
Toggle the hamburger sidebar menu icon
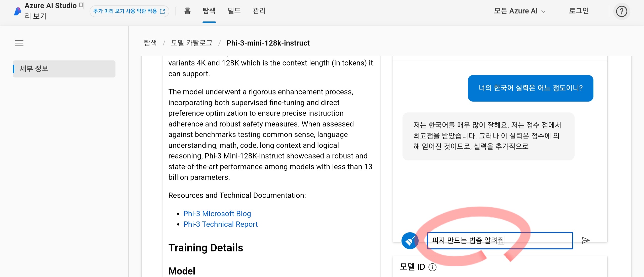[x=19, y=43]
